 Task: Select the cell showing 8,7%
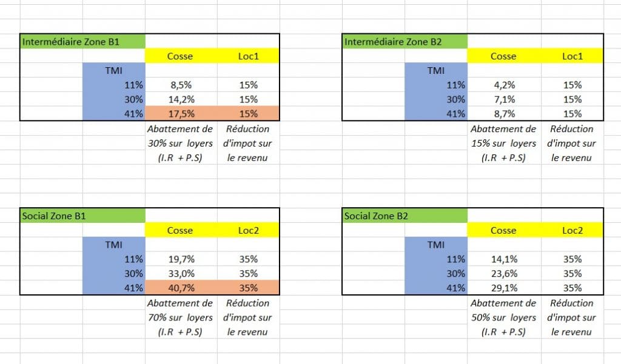(503, 113)
